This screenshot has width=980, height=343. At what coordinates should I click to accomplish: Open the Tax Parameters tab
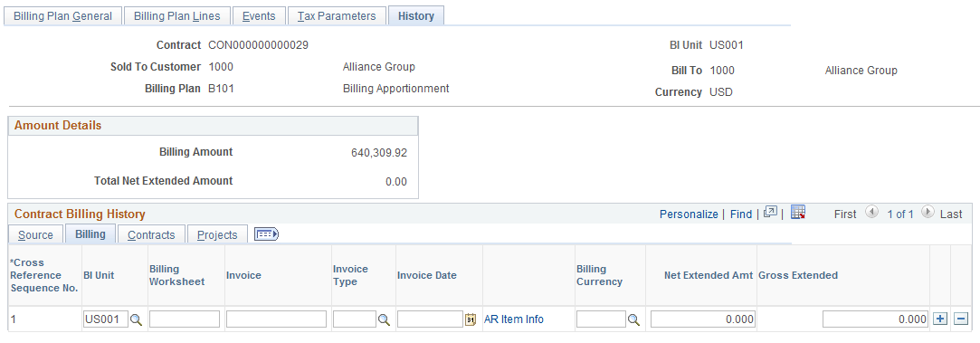(337, 16)
